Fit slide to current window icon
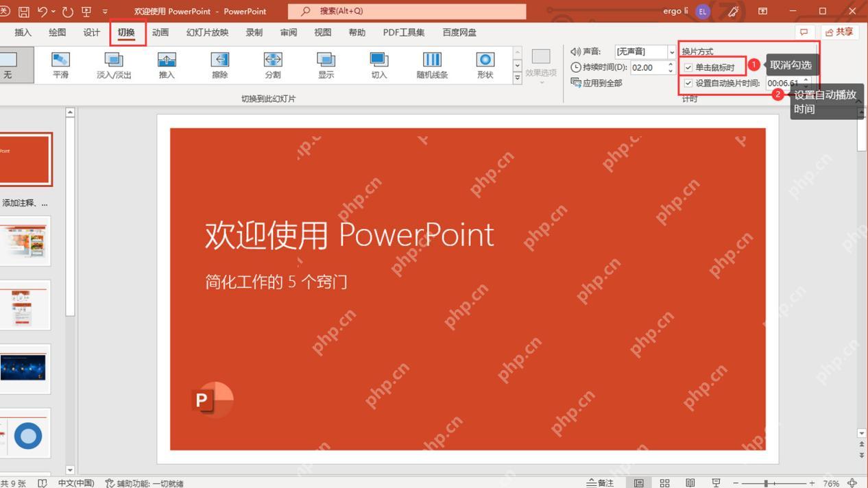The height and width of the screenshot is (488, 868). [x=852, y=483]
